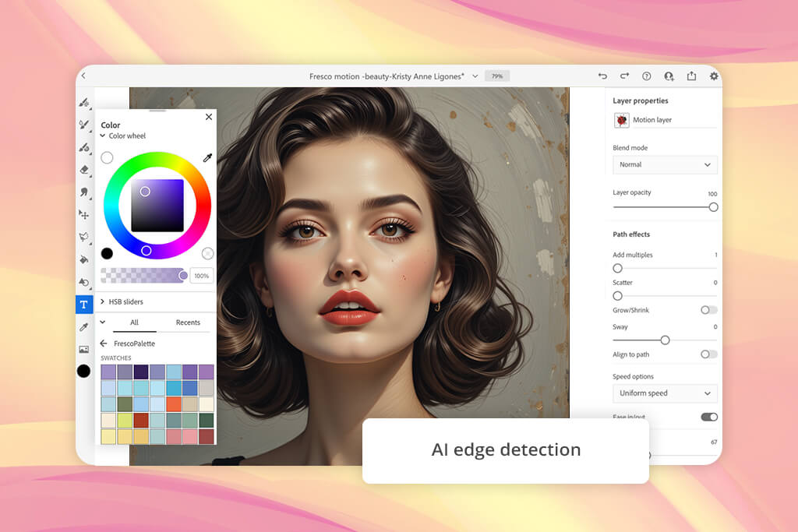The image size is (798, 532).
Task: Redo the last action
Action: 624,76
